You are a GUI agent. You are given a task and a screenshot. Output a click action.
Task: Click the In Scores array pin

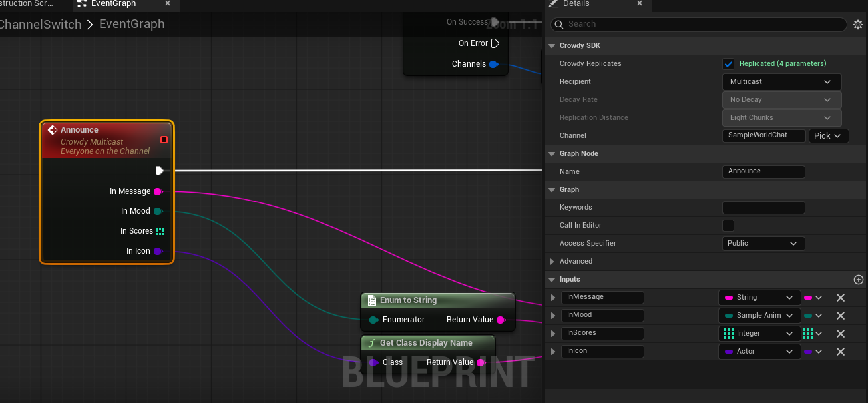click(x=160, y=231)
